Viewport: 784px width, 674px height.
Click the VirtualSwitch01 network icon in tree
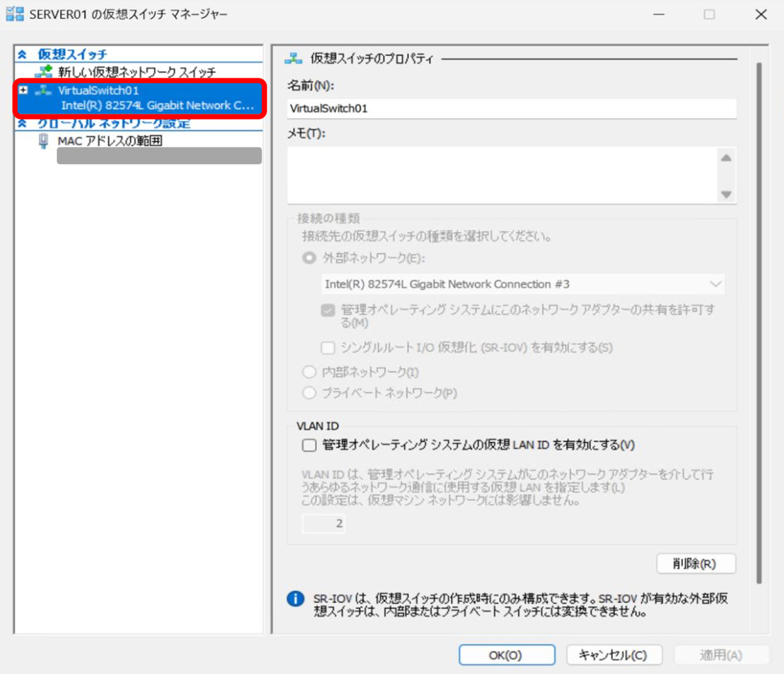[x=43, y=90]
